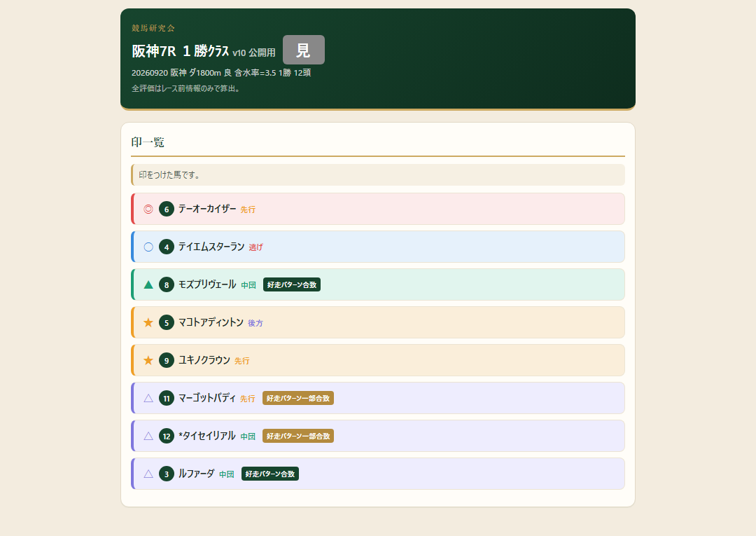Image resolution: width=756 pixels, height=536 pixels.
Task: Click 先行 style tag for テーオーカイザー
Action: click(248, 209)
